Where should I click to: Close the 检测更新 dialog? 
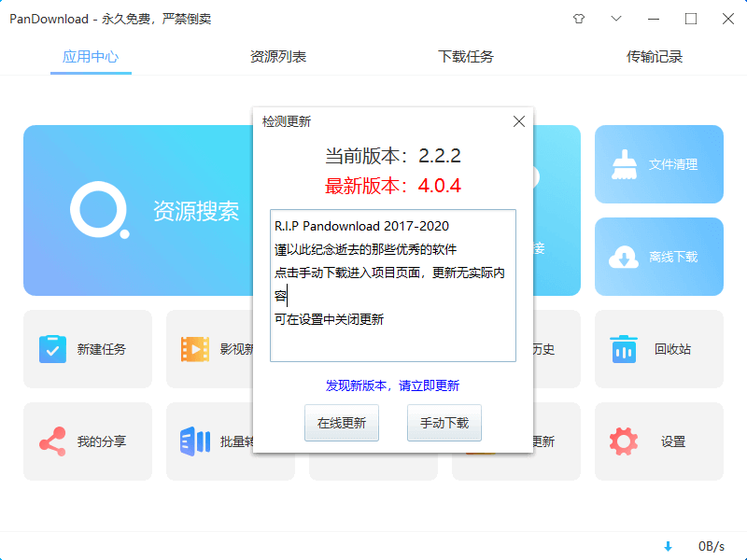click(x=519, y=121)
